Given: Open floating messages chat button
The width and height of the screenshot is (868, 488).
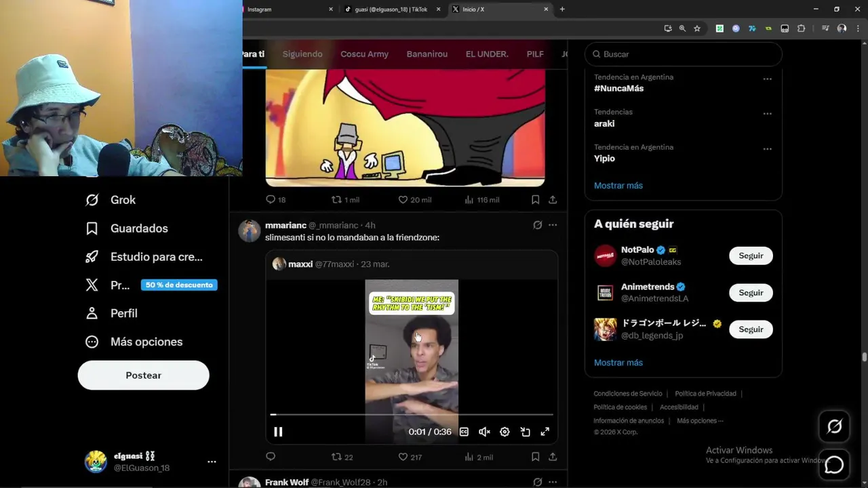Looking at the screenshot, I should (834, 465).
